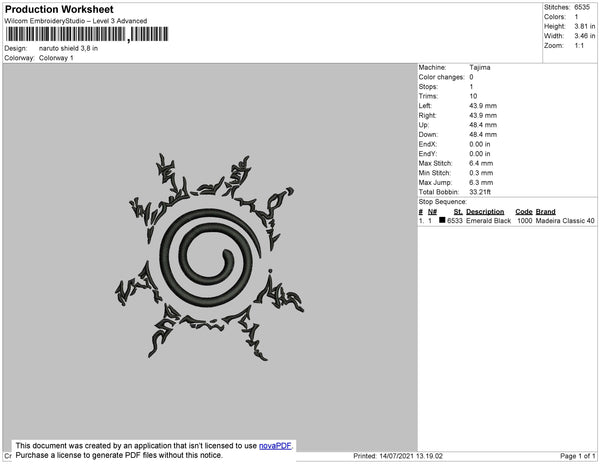
Task: Select the thread code 1000 cell
Action: click(524, 221)
